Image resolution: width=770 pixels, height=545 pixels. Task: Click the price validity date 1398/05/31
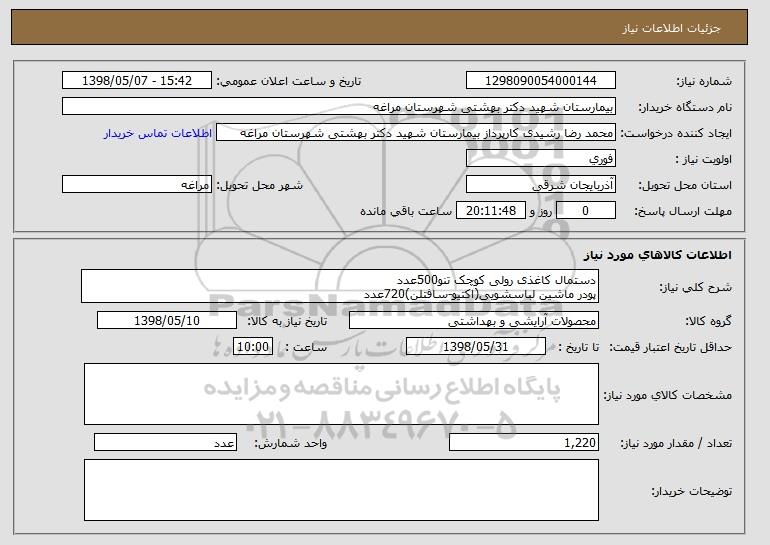pos(476,347)
